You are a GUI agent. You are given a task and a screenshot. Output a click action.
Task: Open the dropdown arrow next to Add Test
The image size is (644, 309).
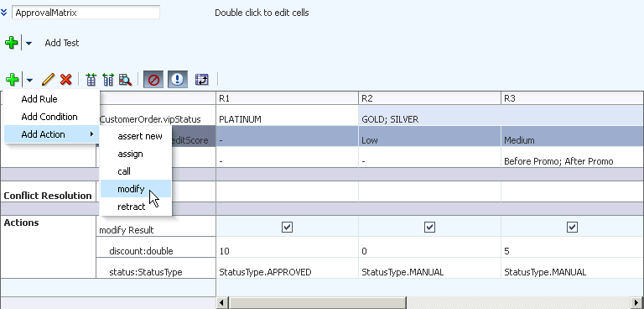tap(29, 43)
